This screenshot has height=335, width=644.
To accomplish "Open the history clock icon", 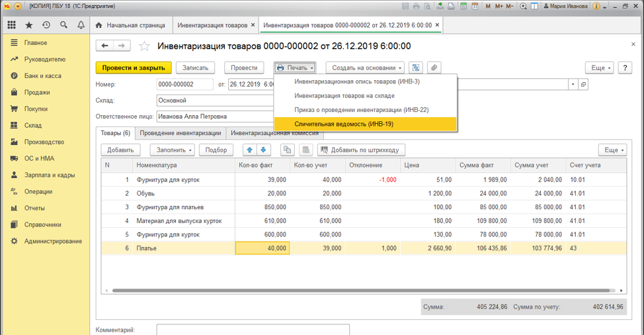I will point(46,25).
